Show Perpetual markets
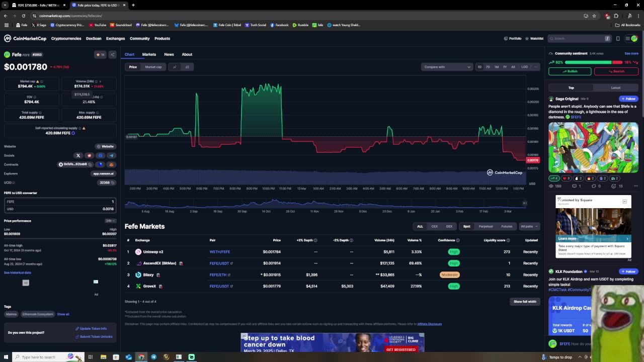The height and width of the screenshot is (362, 644). [486, 226]
